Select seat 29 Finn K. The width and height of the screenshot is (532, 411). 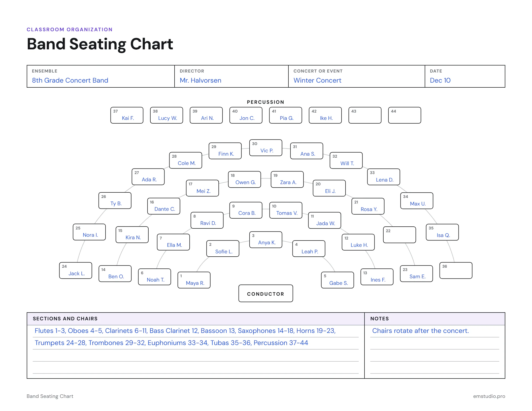click(x=225, y=151)
